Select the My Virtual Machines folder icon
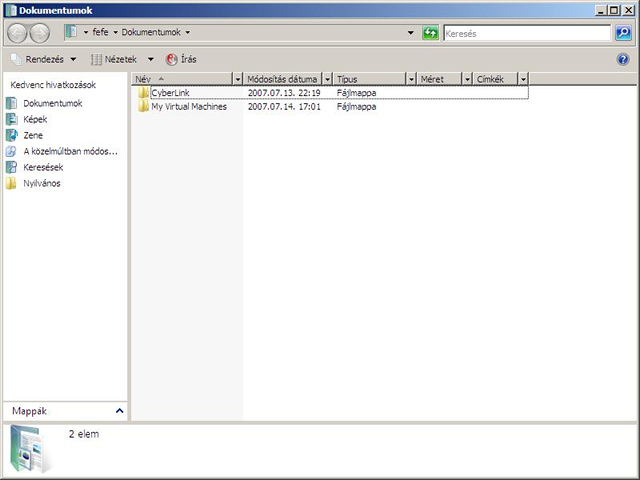 coord(143,107)
